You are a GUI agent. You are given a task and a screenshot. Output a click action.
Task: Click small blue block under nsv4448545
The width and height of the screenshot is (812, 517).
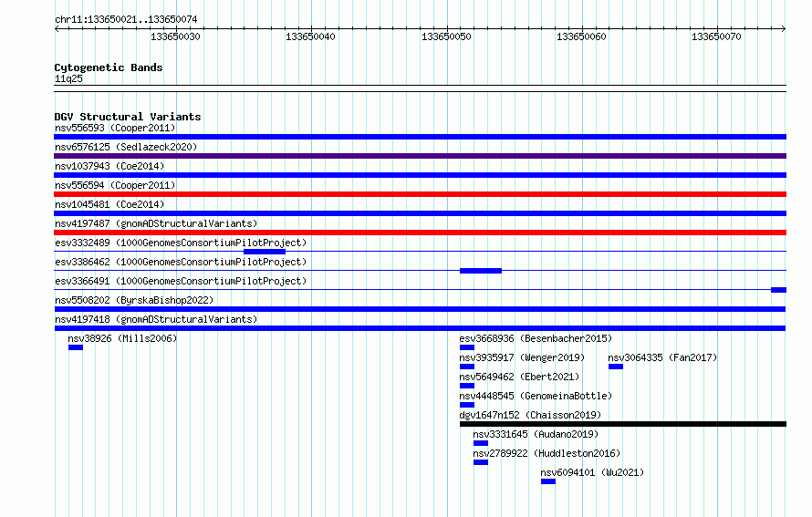(x=466, y=405)
